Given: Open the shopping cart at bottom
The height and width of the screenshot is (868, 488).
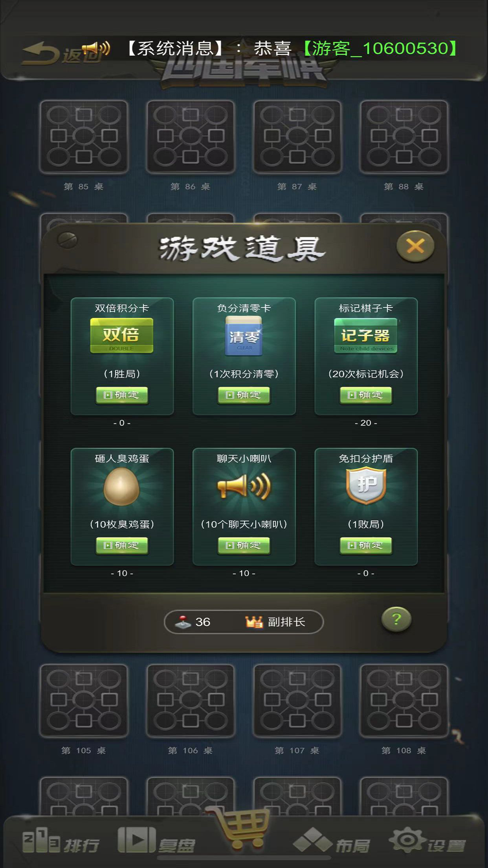Looking at the screenshot, I should coord(242,827).
